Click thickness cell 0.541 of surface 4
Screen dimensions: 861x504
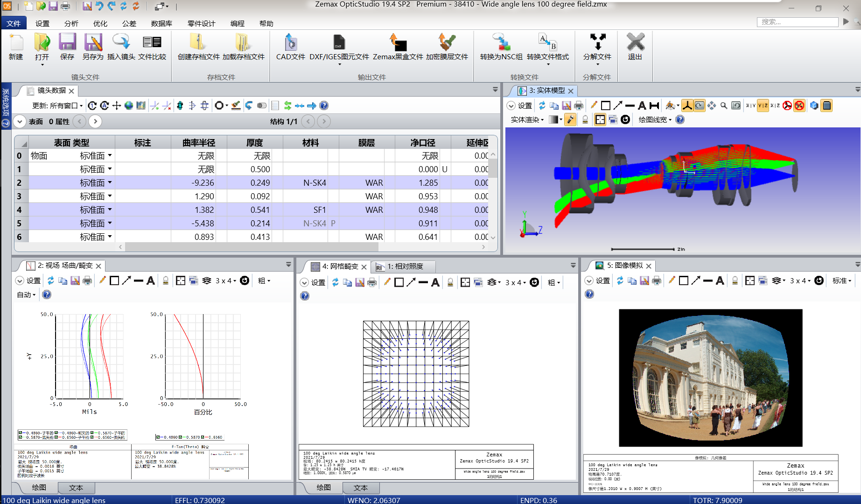254,210
